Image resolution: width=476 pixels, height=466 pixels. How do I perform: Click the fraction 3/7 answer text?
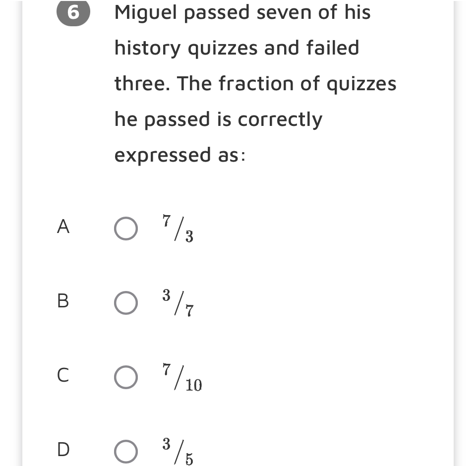(178, 302)
